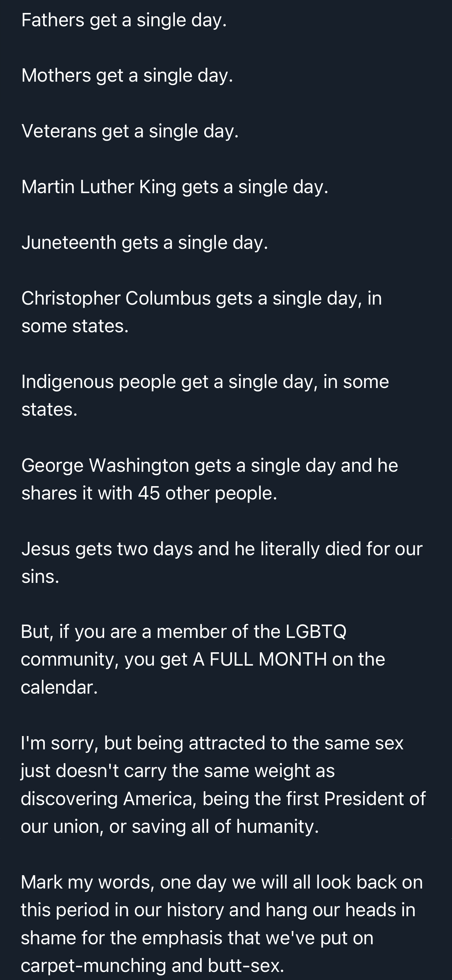452x980 pixels.
Task: Tap the word 'sins.'
Action: [40, 577]
